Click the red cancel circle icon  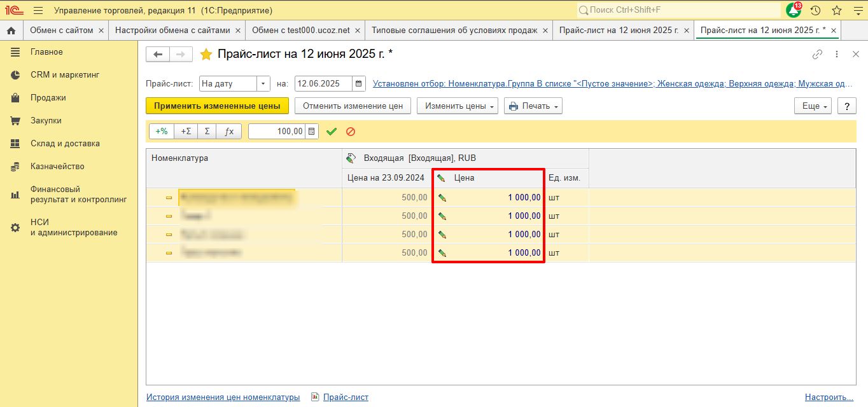coord(350,132)
